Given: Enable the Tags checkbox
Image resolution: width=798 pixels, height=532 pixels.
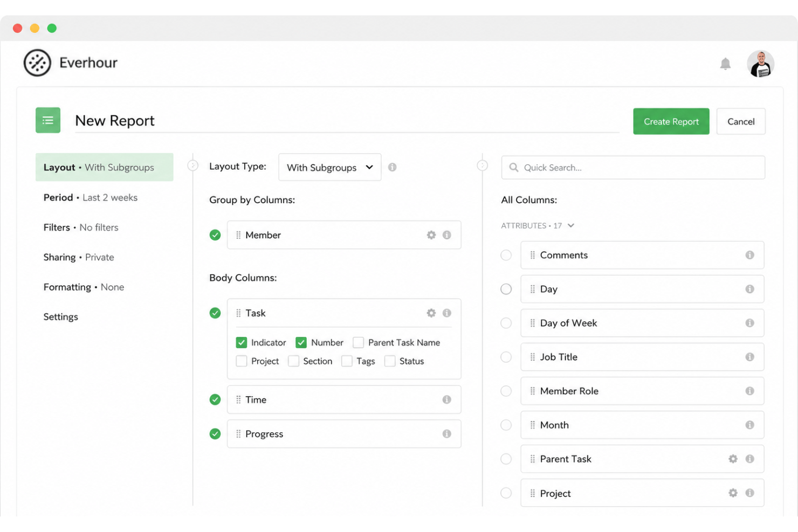Looking at the screenshot, I should click(347, 361).
